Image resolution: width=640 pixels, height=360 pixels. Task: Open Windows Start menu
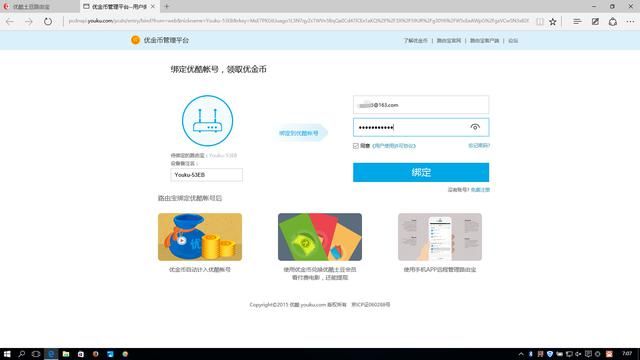[x=7, y=354]
